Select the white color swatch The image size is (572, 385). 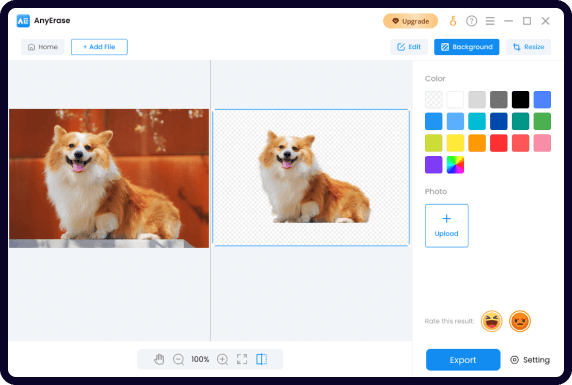[x=455, y=100]
